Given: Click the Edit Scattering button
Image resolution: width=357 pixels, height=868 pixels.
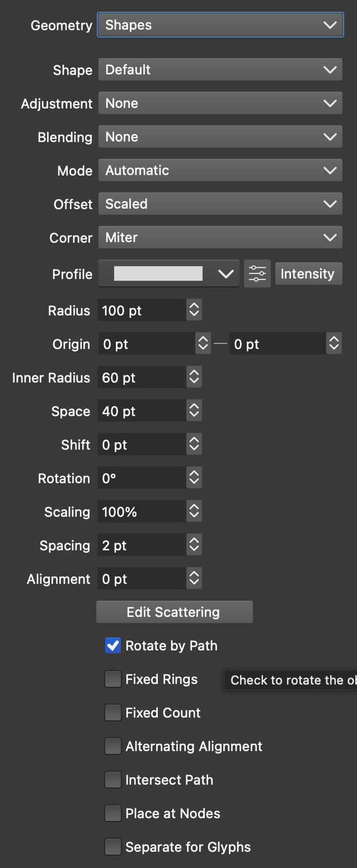Looking at the screenshot, I should [x=174, y=612].
